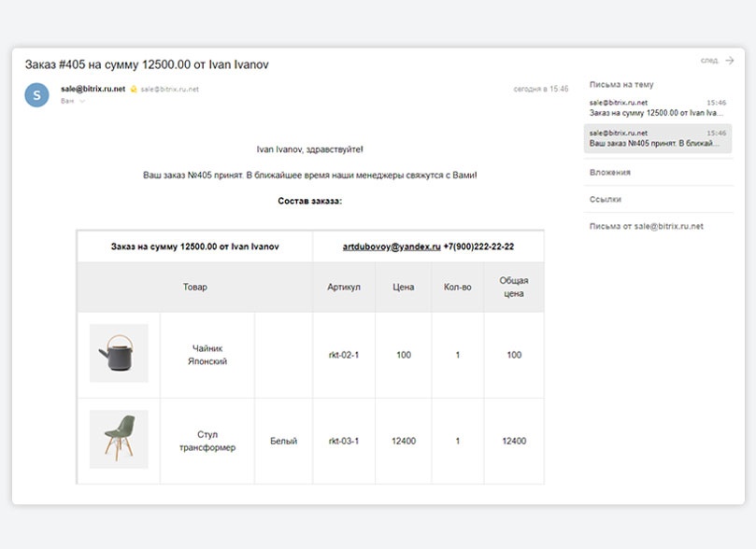Screen dimensions: 756x549
Task: Click product name 'Чайник Японский'
Action: point(207,354)
